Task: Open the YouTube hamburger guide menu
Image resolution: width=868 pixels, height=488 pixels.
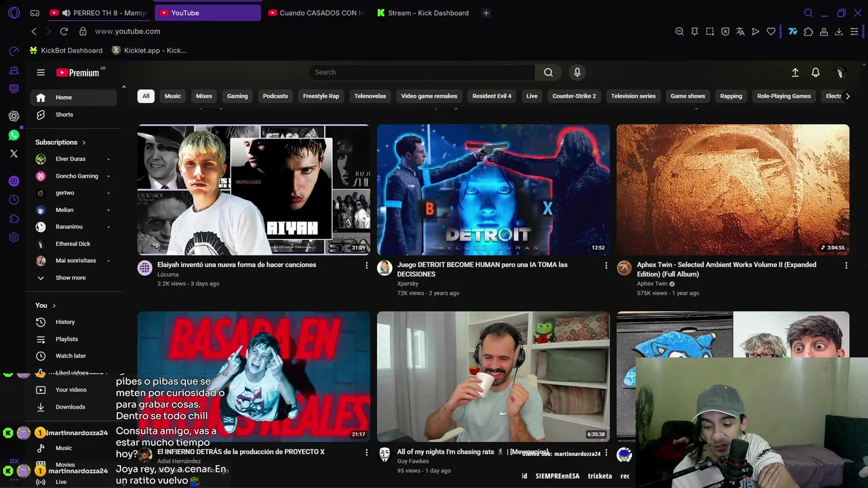Action: [41, 73]
